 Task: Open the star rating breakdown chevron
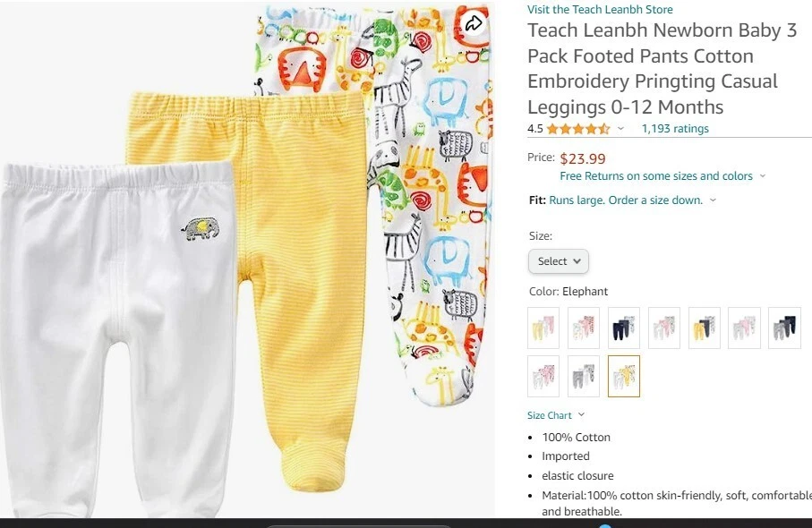point(620,129)
